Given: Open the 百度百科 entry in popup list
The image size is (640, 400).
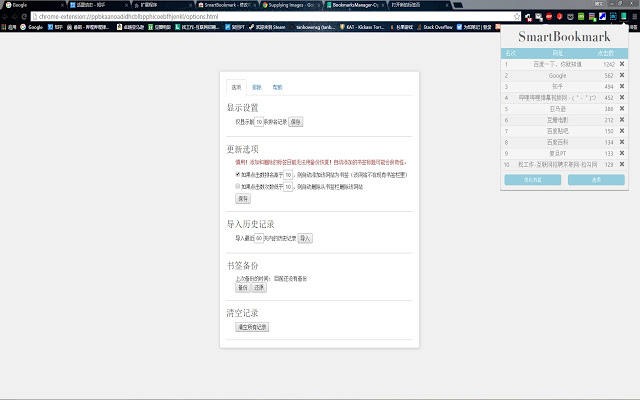Looking at the screenshot, I should tap(557, 142).
